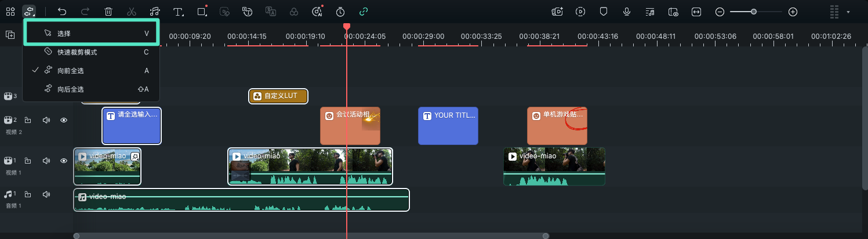Add a marker using the shield icon

pyautogui.click(x=604, y=12)
